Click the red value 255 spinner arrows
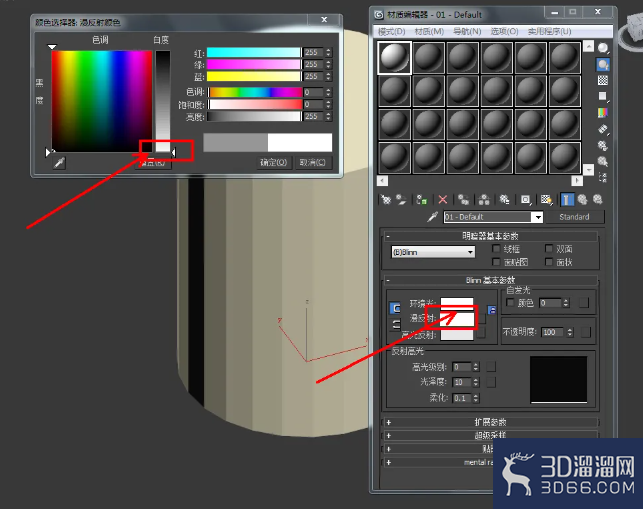 (x=328, y=52)
